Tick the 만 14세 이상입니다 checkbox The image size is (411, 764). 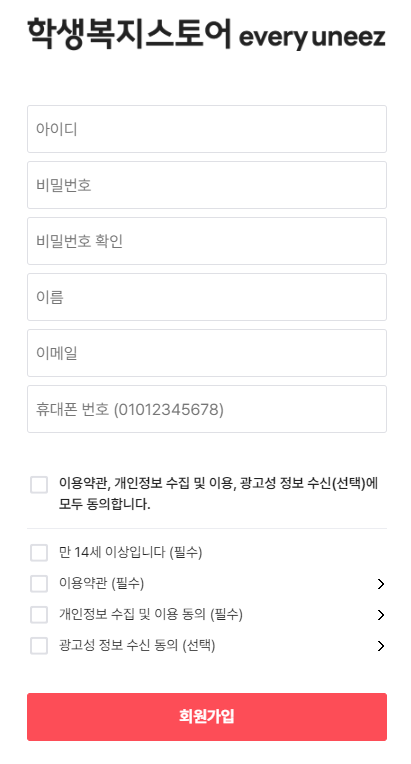point(39,553)
